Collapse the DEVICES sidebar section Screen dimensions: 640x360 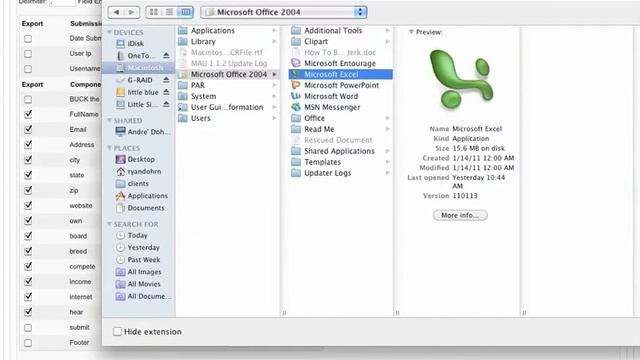click(x=109, y=32)
